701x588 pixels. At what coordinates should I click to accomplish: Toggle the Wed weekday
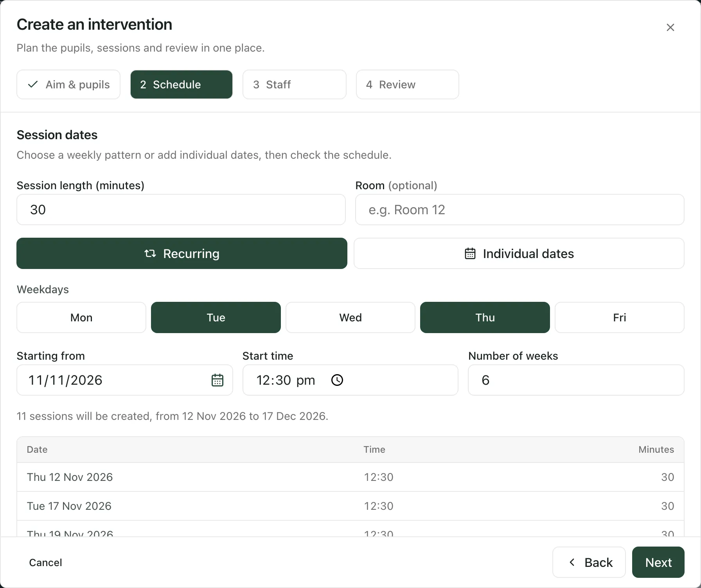tap(350, 317)
